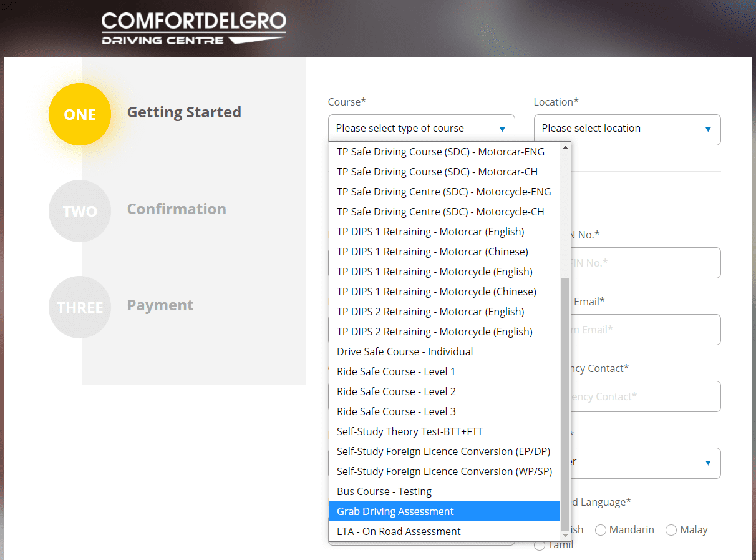This screenshot has width=756, height=560.
Task: Select the Tamil language radio button
Action: point(540,546)
